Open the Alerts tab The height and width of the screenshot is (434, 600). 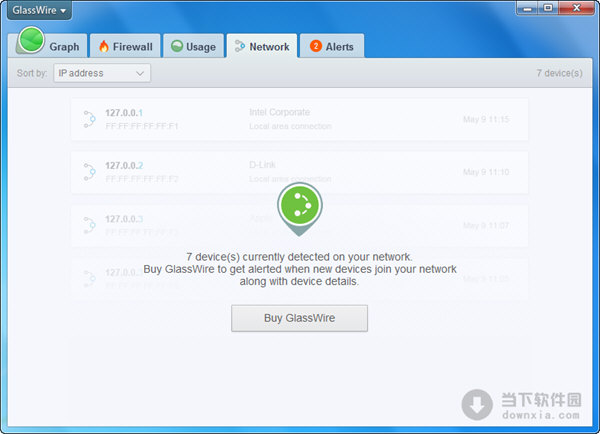coord(332,46)
